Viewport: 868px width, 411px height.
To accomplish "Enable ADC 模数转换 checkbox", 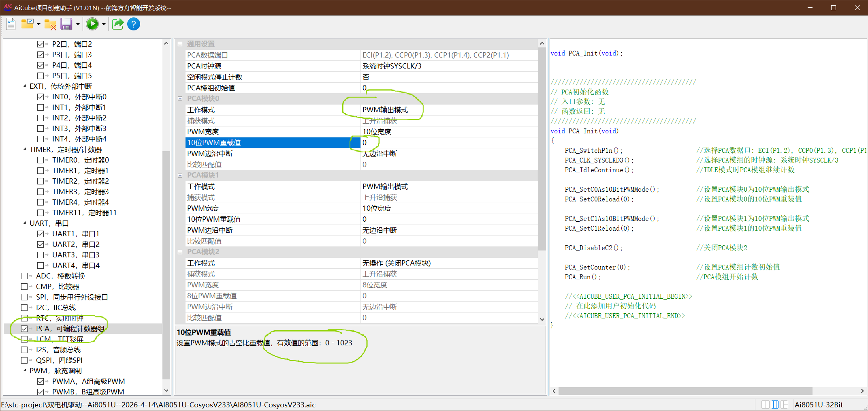I will [x=24, y=276].
